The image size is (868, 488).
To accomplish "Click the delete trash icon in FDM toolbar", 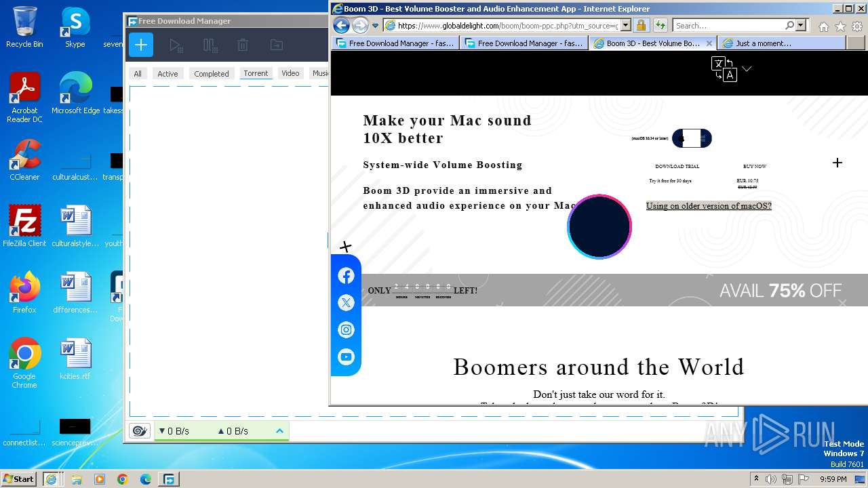I will 243,45.
